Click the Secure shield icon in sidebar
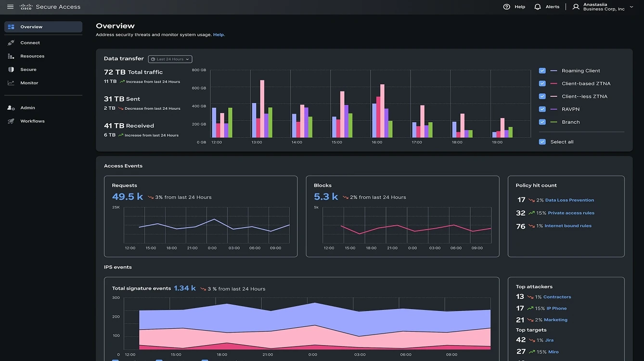The image size is (644, 361). point(11,70)
